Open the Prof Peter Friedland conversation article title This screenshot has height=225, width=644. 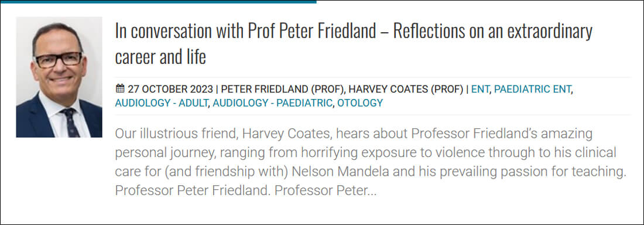(354, 44)
